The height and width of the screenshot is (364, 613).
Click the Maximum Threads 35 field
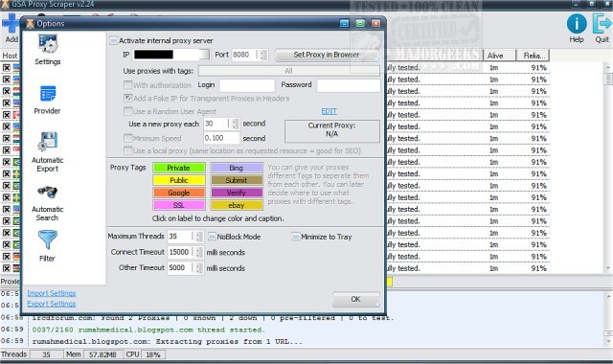tap(181, 237)
